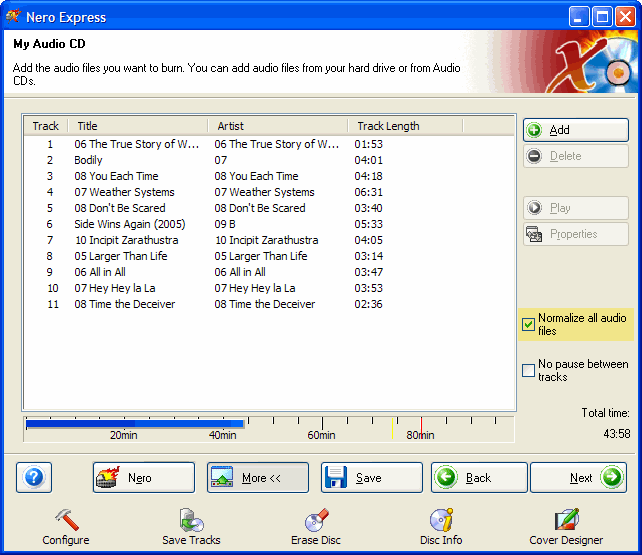The width and height of the screenshot is (642, 555).
Task: Click the track length 06:31
Action: click(x=368, y=192)
